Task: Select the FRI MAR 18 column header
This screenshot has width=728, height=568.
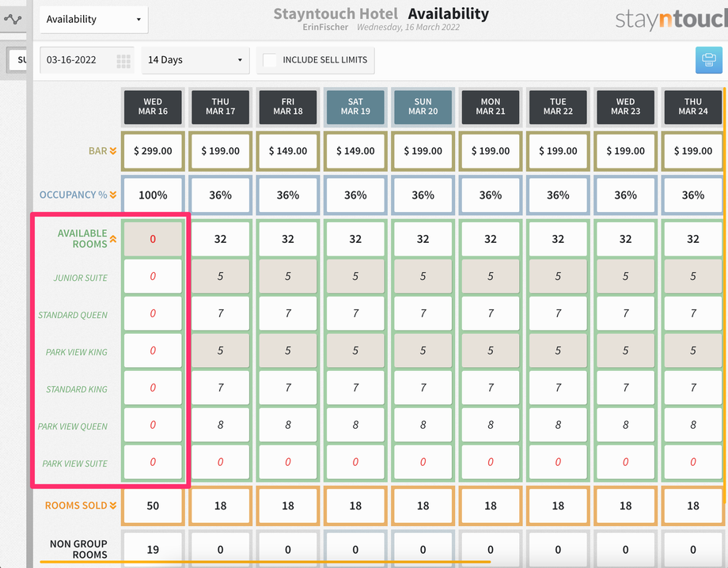Action: point(288,107)
